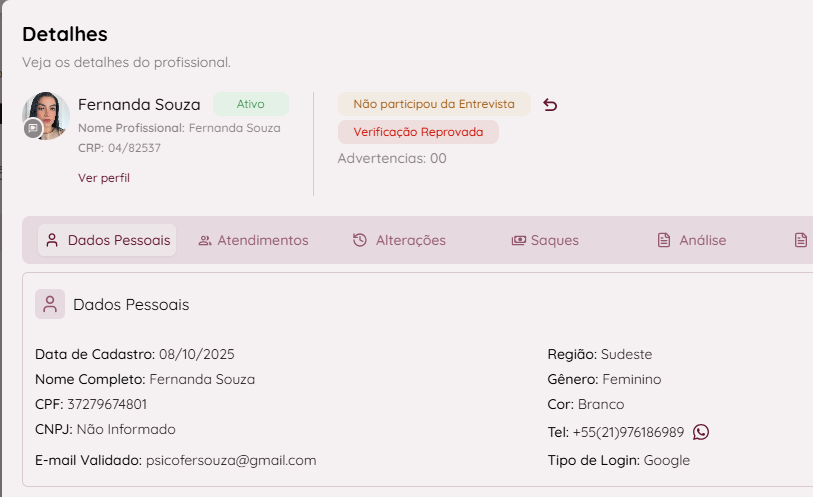Screen dimensions: 813x497
Task: Click the document icon on Análise tab
Action: pos(663,240)
